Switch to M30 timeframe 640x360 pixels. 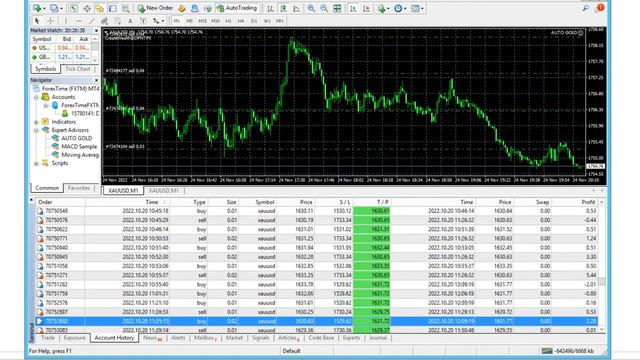click(216, 21)
